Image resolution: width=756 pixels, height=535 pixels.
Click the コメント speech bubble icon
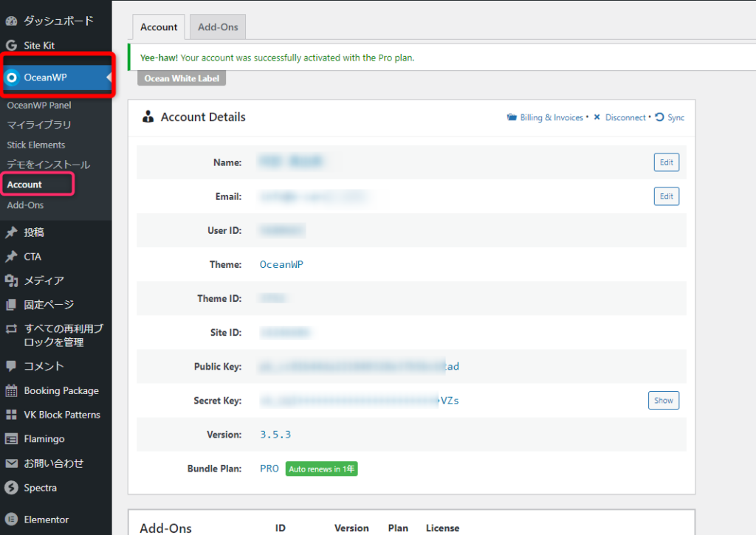[11, 366]
